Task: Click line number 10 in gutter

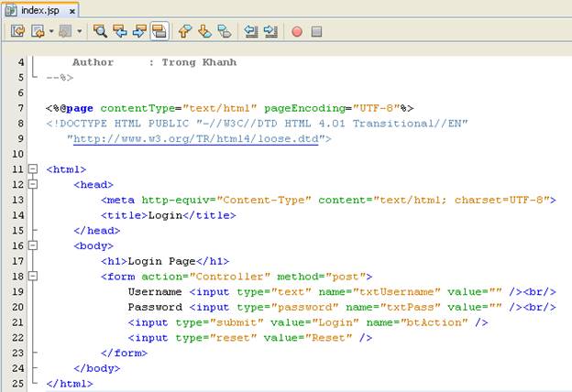Action: tap(17, 154)
